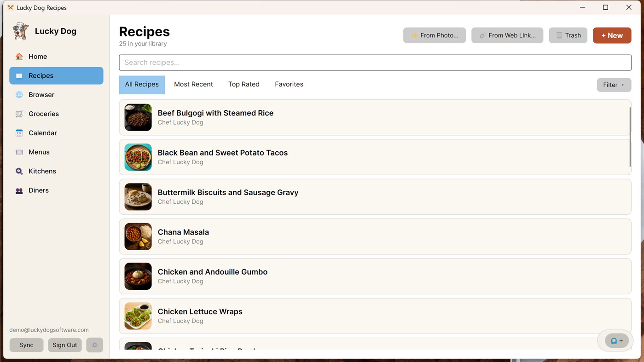Open Chicken Lettuce Wraps recipe title
The height and width of the screenshot is (362, 644).
tap(200, 312)
